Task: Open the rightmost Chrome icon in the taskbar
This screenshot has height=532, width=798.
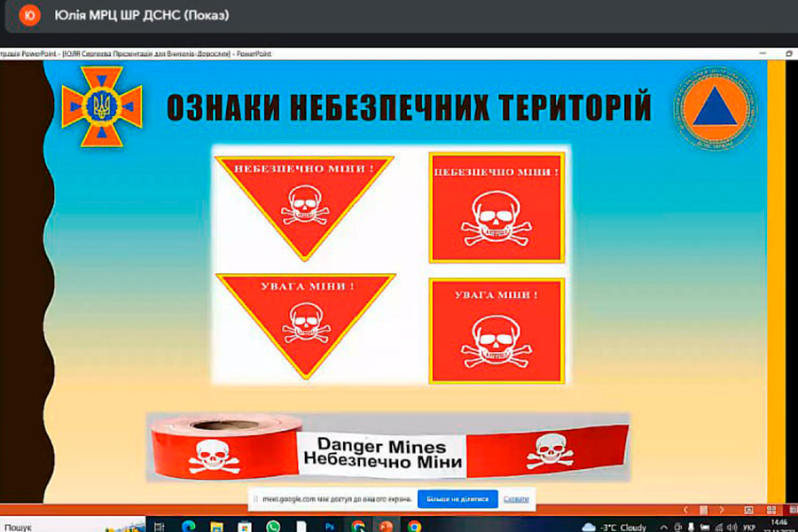Action: [x=414, y=527]
